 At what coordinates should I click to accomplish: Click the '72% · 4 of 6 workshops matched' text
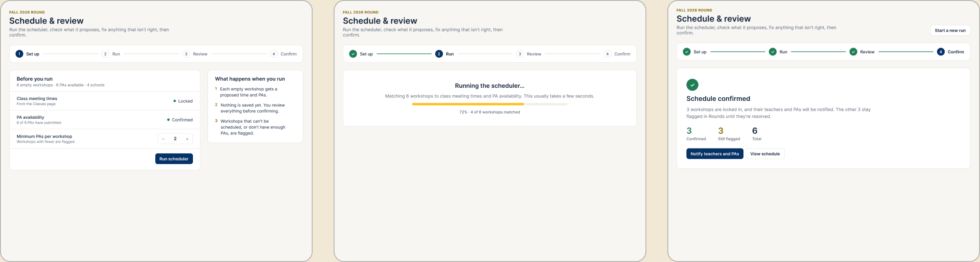pos(490,112)
